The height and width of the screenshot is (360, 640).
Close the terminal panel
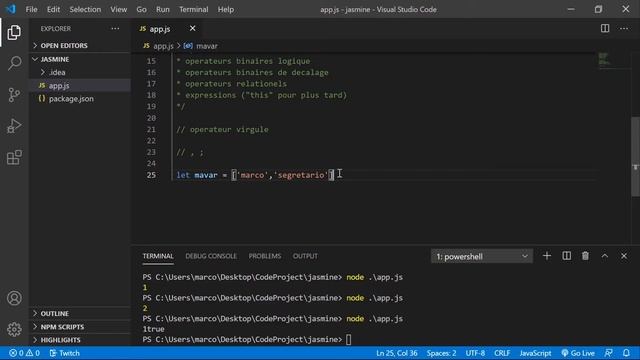click(x=624, y=256)
